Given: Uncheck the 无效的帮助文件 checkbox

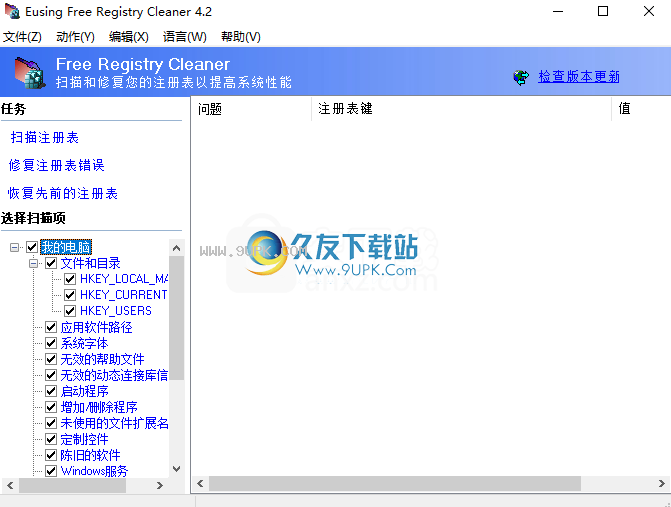Looking at the screenshot, I should click(x=51, y=359).
